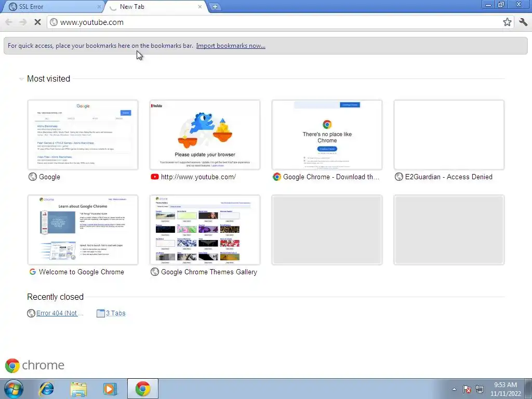
Task: Click Import bookmarks now link
Action: point(231,46)
